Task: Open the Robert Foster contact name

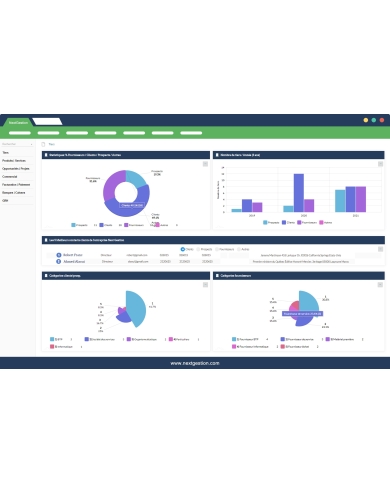Action: [x=73, y=255]
